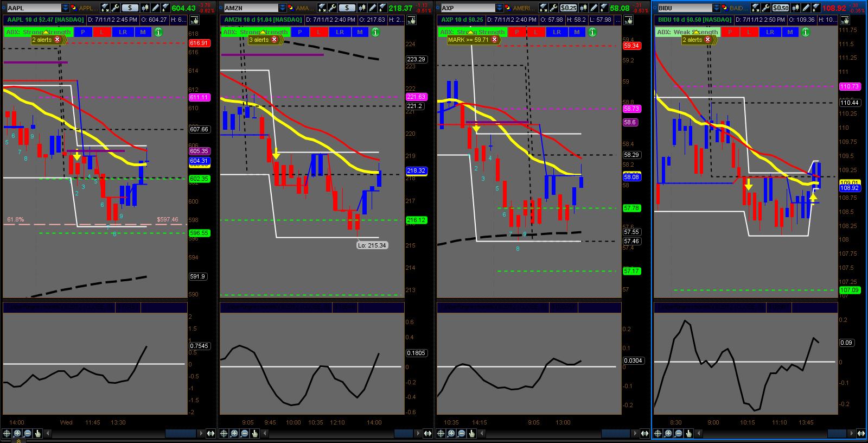Click the $0.25 increment button for AXP
This screenshot has width=868, height=443.
tap(568, 8)
